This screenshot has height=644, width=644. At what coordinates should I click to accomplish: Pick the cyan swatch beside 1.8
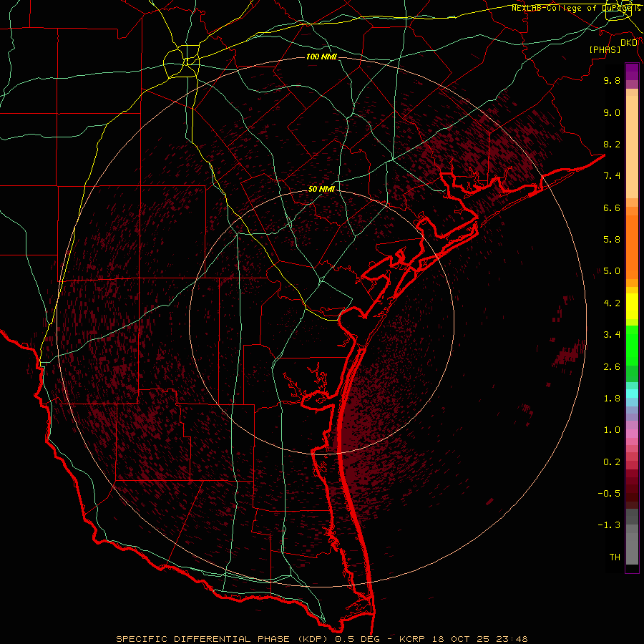(x=632, y=394)
